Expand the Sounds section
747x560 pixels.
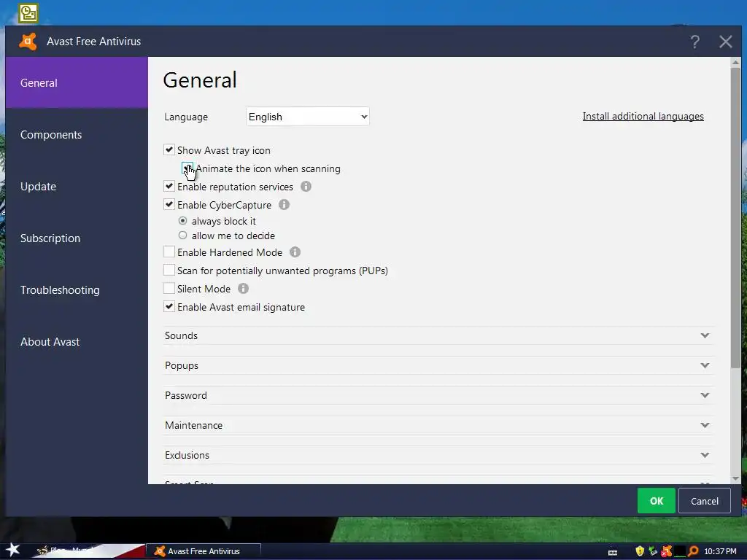coord(438,335)
